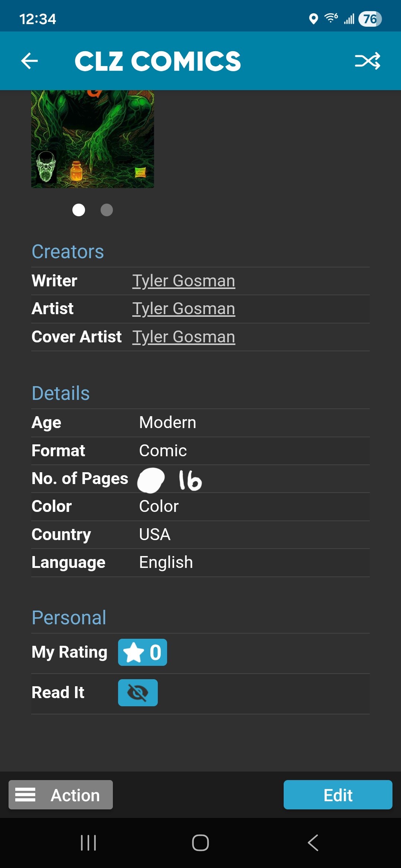Open Writer Tyler Gosman link
The image size is (401, 868).
click(183, 281)
